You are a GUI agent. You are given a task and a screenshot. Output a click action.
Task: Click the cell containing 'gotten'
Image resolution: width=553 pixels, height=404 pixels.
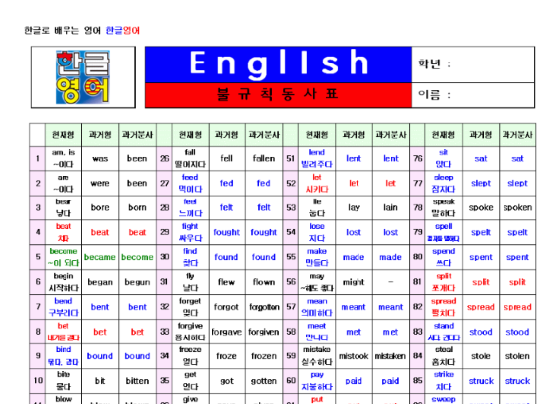pyautogui.click(x=264, y=381)
